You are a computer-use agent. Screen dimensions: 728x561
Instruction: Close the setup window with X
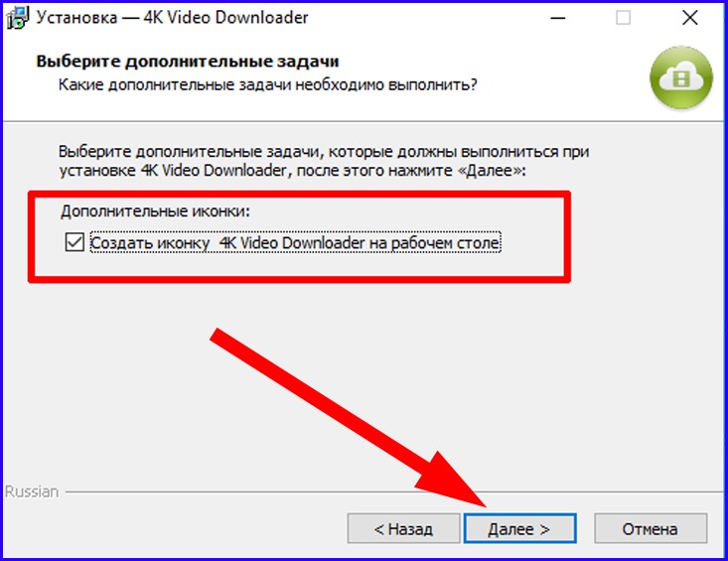[690, 18]
